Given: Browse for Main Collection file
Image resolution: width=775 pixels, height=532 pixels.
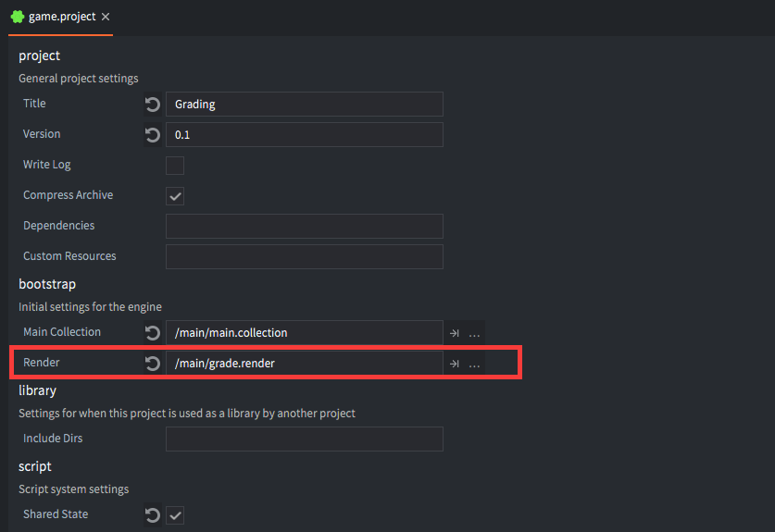Looking at the screenshot, I should click(x=474, y=333).
